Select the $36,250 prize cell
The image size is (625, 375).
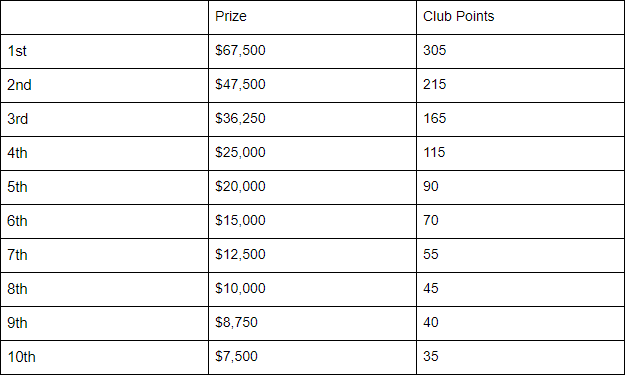312,119
